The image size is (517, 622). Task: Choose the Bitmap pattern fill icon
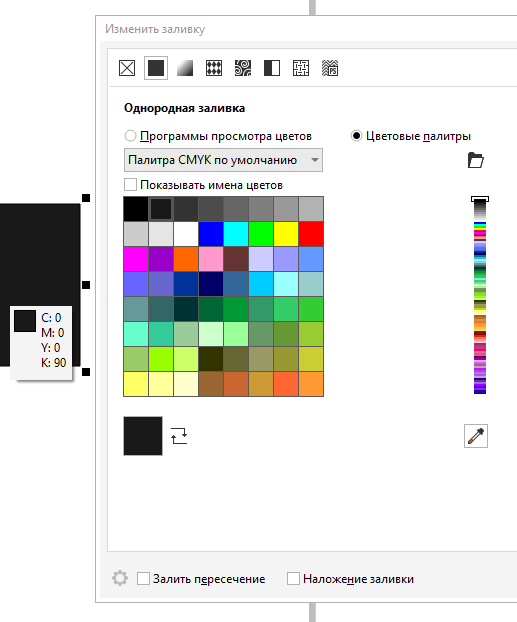243,68
